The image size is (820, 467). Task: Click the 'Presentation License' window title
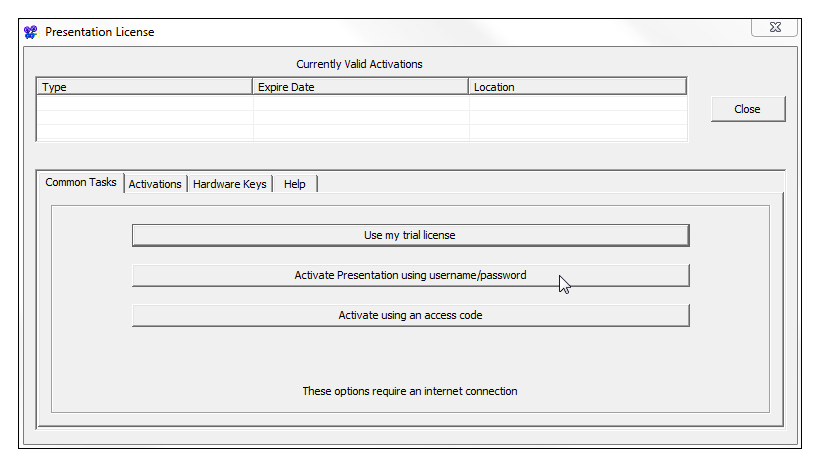click(99, 32)
